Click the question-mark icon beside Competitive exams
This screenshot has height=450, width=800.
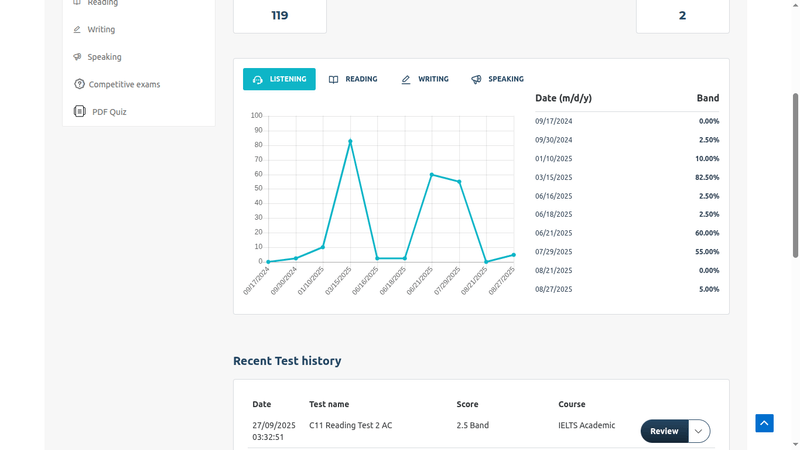79,84
